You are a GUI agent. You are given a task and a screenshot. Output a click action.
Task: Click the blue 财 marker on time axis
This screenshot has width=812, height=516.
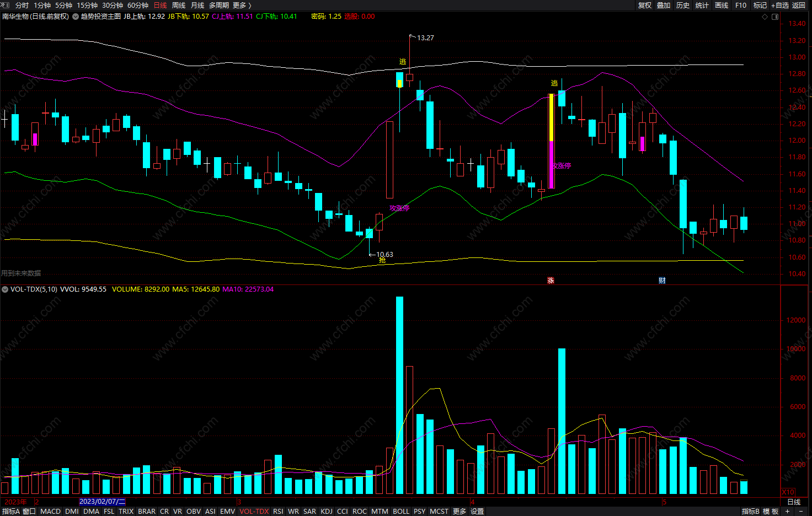[662, 281]
